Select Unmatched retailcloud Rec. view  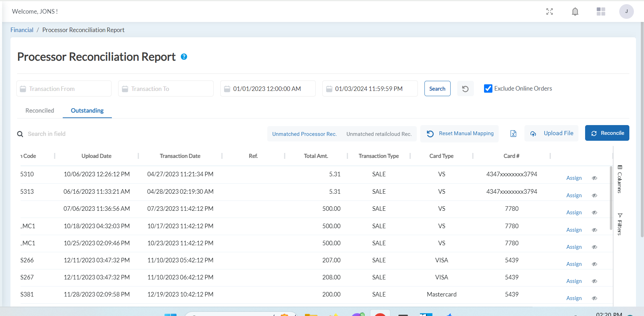coord(379,134)
